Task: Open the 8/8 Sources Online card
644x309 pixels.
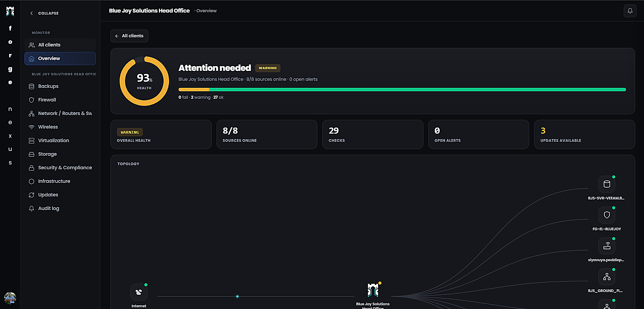Action: [x=267, y=135]
